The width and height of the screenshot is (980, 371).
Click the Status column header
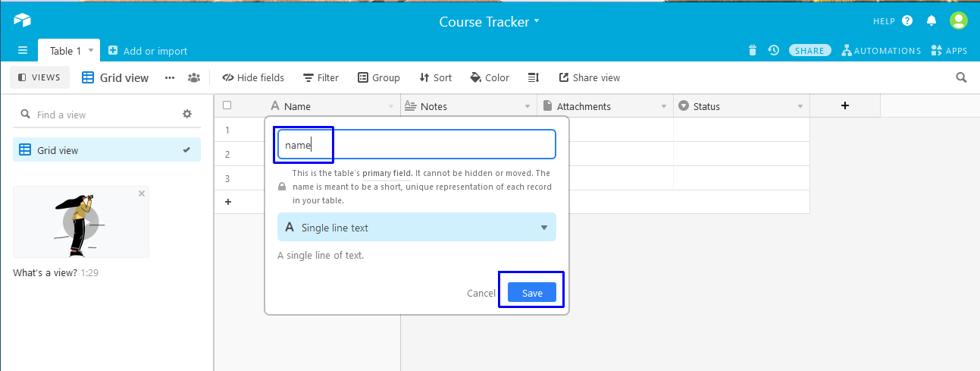(741, 106)
